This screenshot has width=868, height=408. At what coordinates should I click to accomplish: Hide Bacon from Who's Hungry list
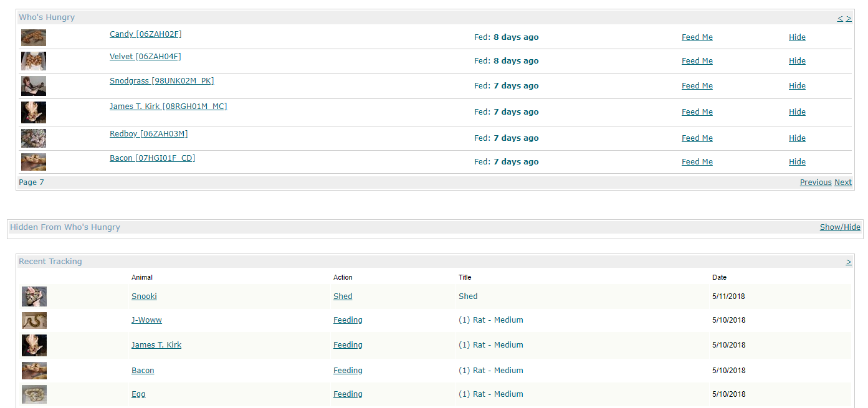point(797,162)
